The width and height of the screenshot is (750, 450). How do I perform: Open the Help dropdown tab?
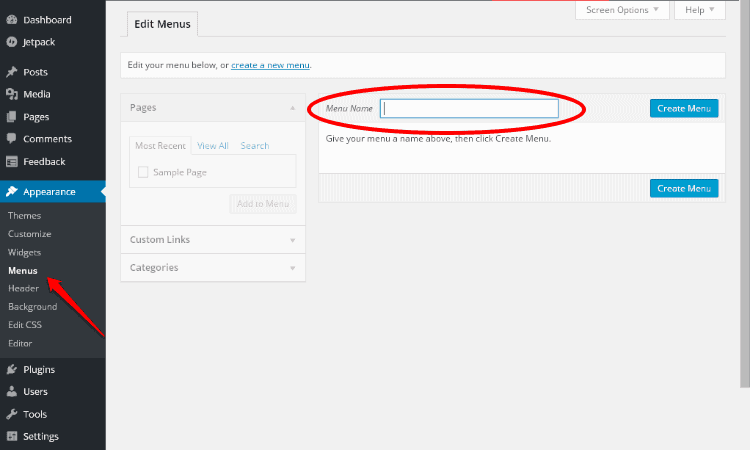pyautogui.click(x=700, y=10)
